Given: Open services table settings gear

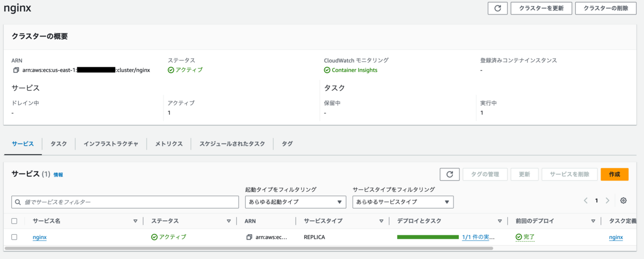Looking at the screenshot, I should (623, 200).
